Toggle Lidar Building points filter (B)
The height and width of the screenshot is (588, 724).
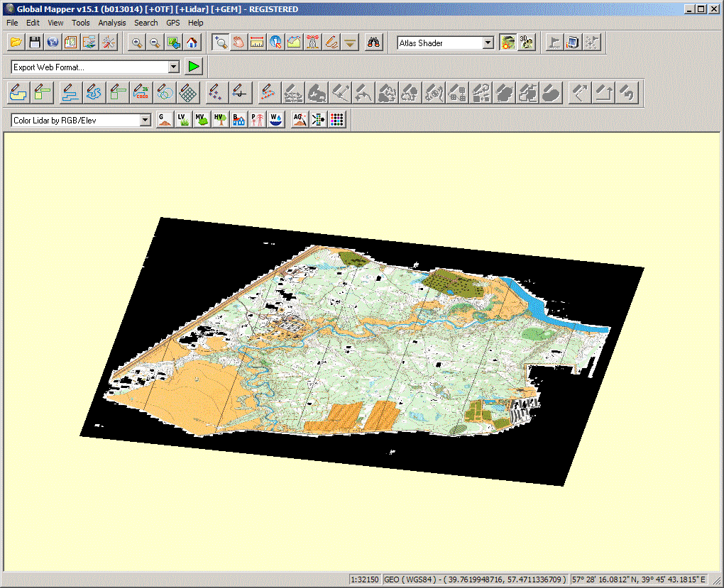[239, 120]
